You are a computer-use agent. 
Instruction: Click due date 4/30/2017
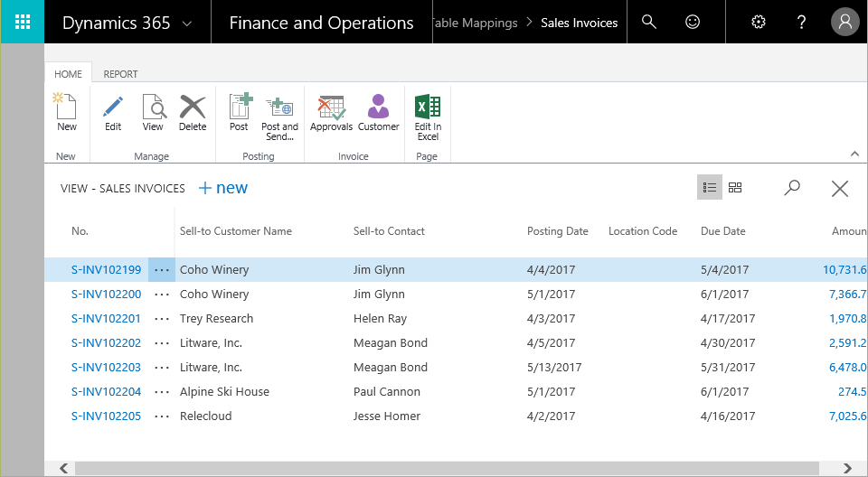click(x=727, y=343)
